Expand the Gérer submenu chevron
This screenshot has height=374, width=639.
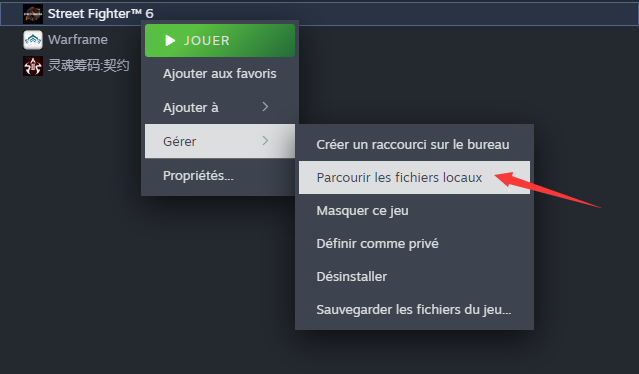[265, 141]
